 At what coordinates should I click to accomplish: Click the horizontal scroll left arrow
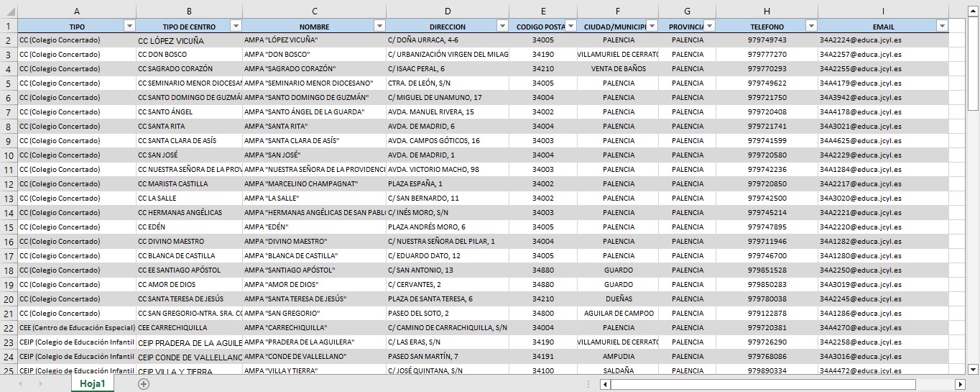(x=605, y=384)
